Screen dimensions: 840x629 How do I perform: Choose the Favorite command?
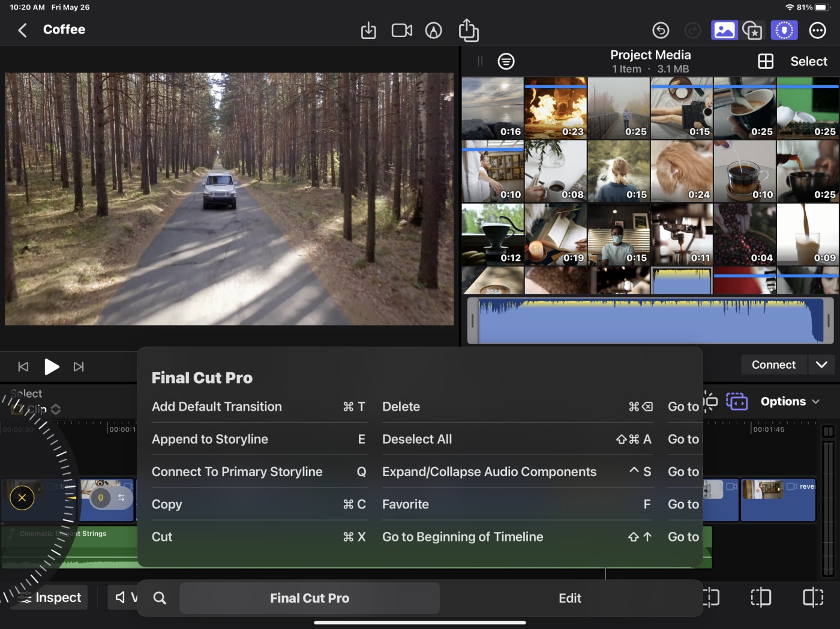point(517,504)
